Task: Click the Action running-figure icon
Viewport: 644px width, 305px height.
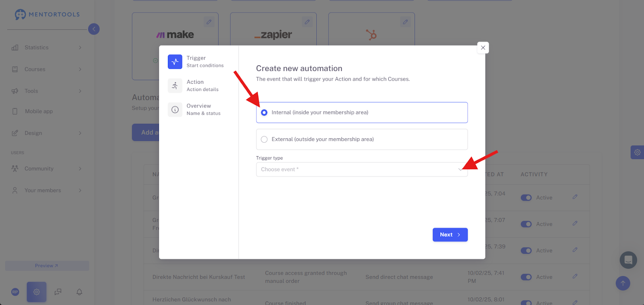Action: pos(175,85)
